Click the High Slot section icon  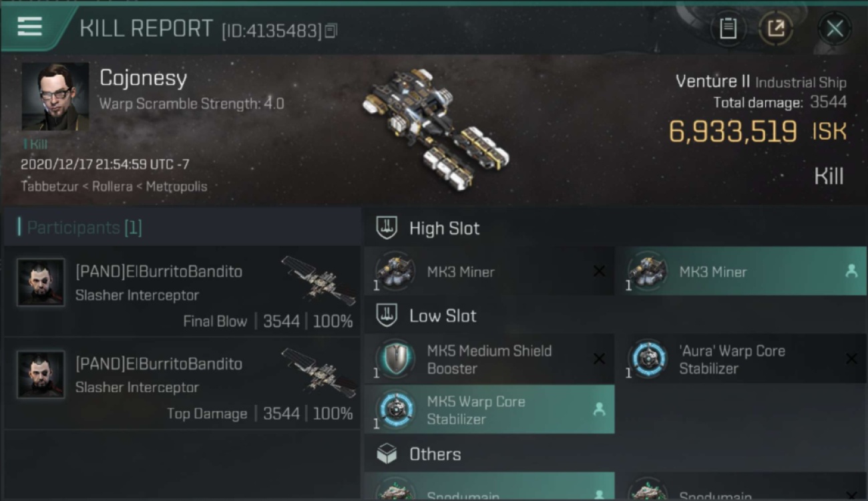(387, 228)
